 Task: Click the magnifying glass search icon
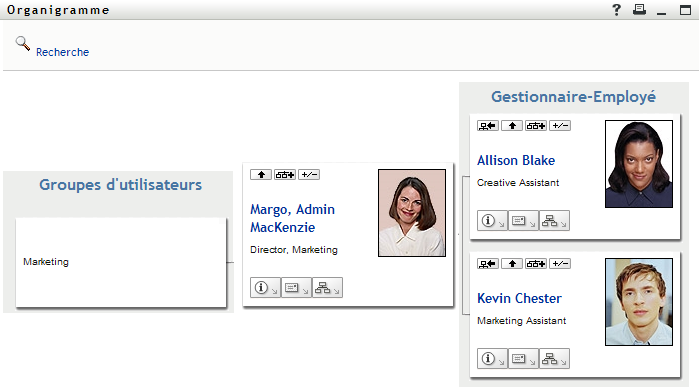23,44
